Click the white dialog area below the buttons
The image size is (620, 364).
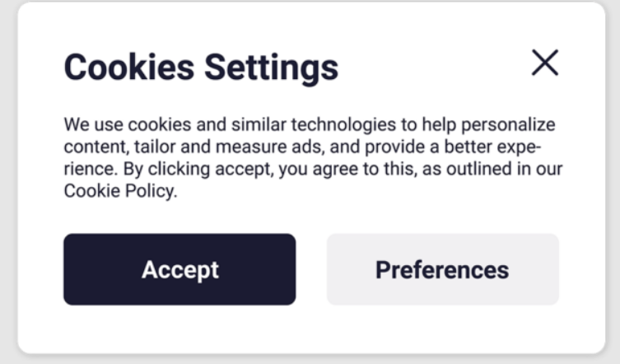[310, 329]
